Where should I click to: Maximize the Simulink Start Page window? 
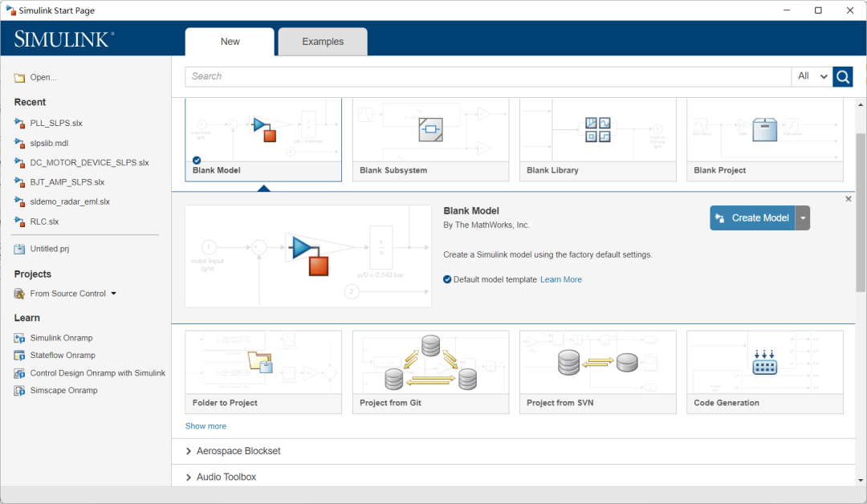(x=818, y=10)
